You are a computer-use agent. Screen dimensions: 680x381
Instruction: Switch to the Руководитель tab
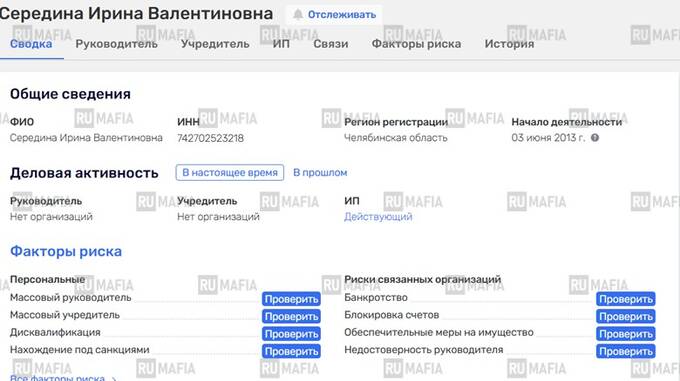(x=117, y=44)
